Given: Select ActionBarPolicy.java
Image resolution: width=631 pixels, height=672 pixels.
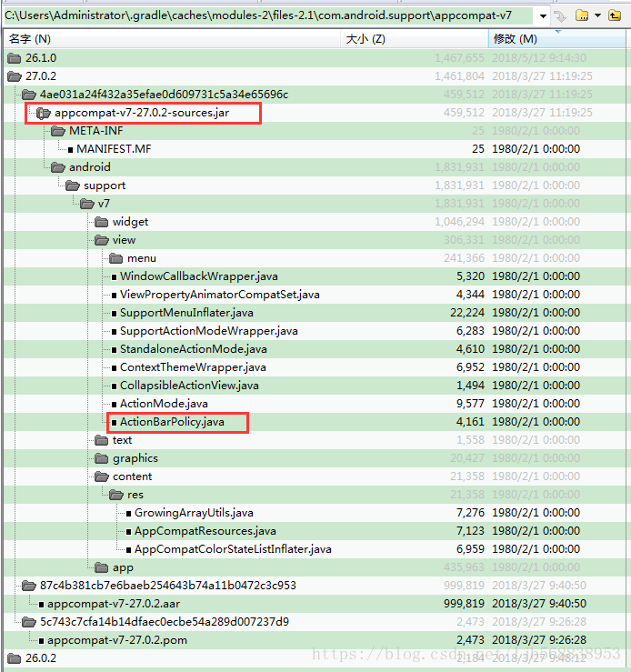Looking at the screenshot, I should pos(172,422).
